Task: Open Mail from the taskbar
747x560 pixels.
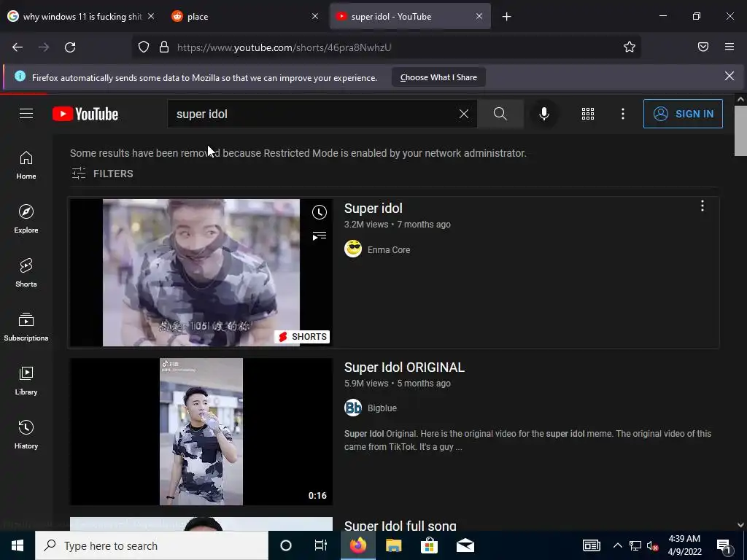Action: click(465, 545)
